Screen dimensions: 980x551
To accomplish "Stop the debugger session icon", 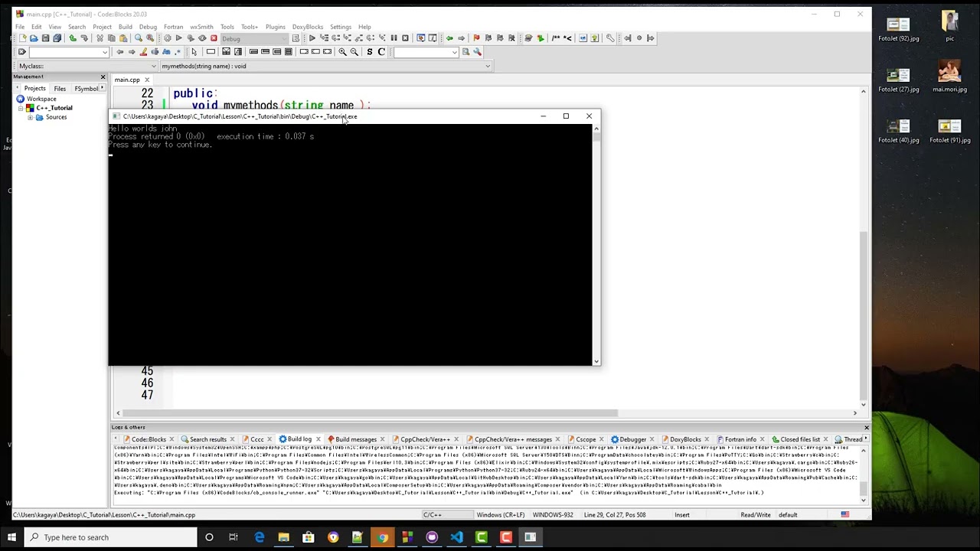I will (x=405, y=38).
